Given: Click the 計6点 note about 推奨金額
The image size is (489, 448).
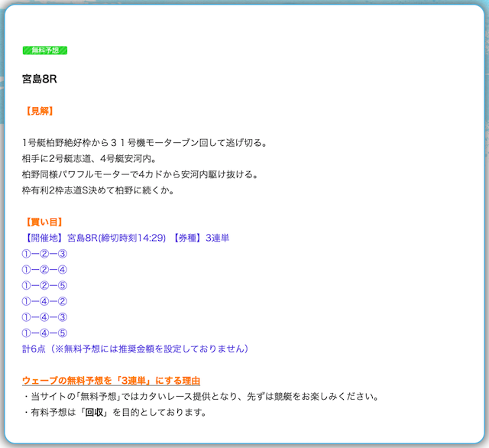Looking at the screenshot, I should 135,349.
